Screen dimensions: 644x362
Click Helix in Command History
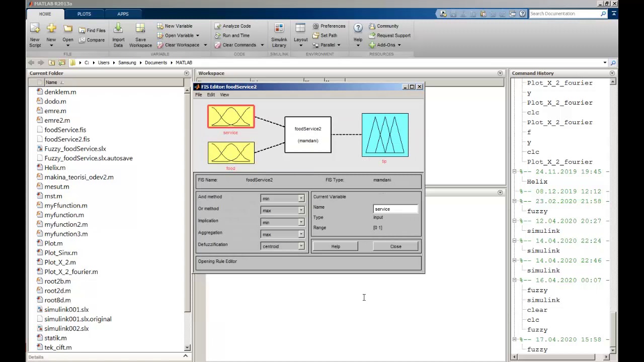(x=537, y=182)
